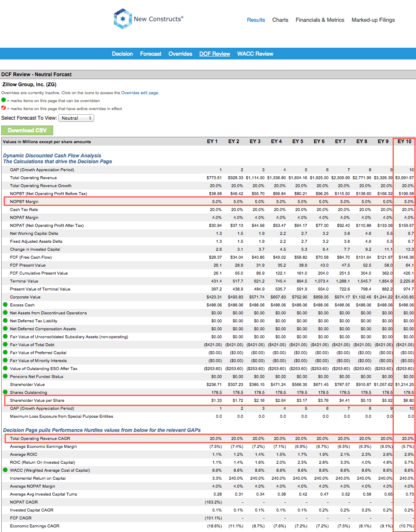This screenshot has height=532, width=416.
Task: Click the Maximum Loss Exposure row label
Action: point(62,416)
